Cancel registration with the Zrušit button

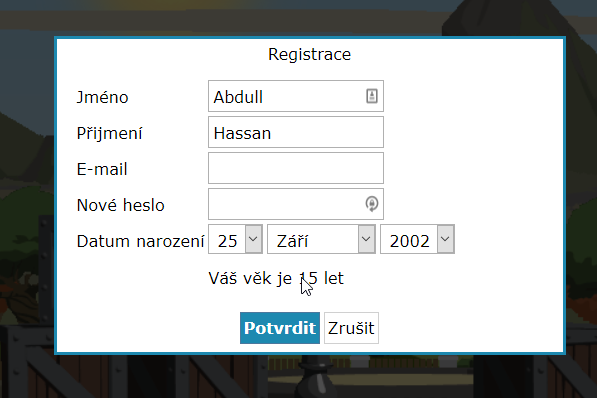point(351,328)
